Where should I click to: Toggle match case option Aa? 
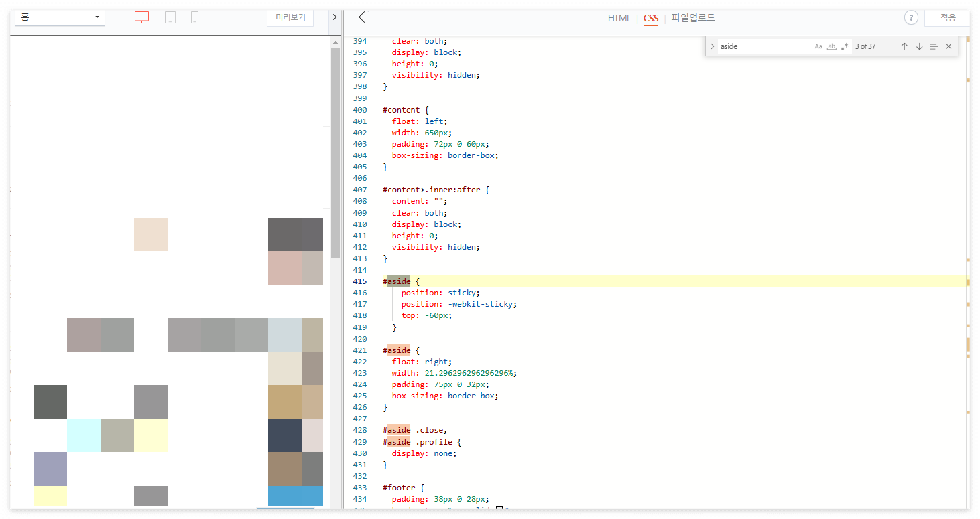coord(818,46)
